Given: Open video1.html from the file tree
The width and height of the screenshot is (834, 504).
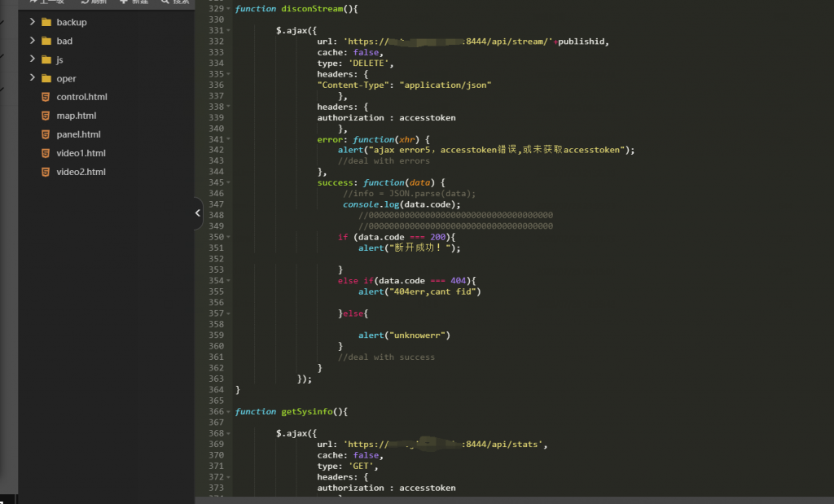Looking at the screenshot, I should [81, 153].
